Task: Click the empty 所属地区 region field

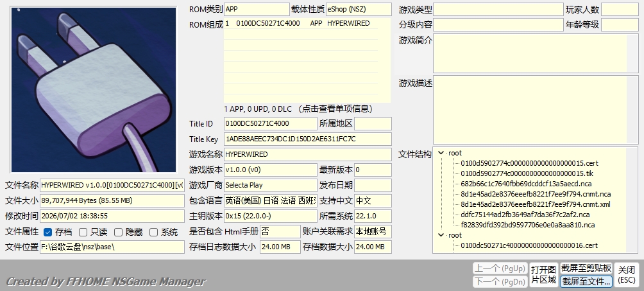Action: coord(373,123)
